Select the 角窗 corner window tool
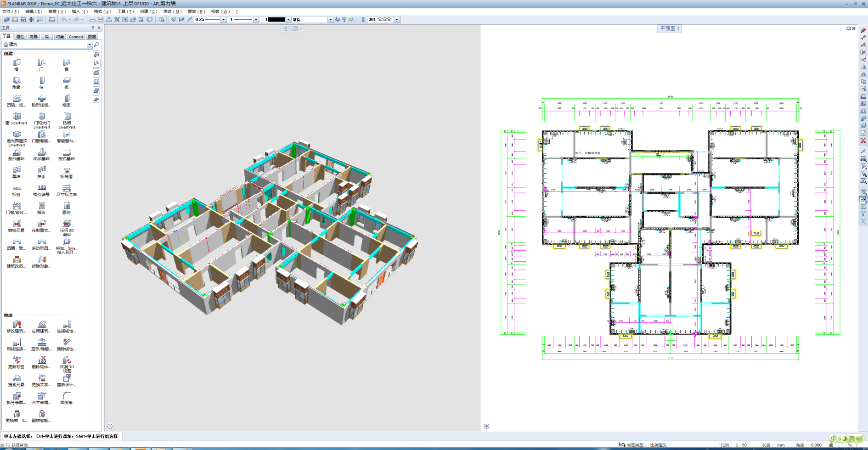 click(x=17, y=83)
